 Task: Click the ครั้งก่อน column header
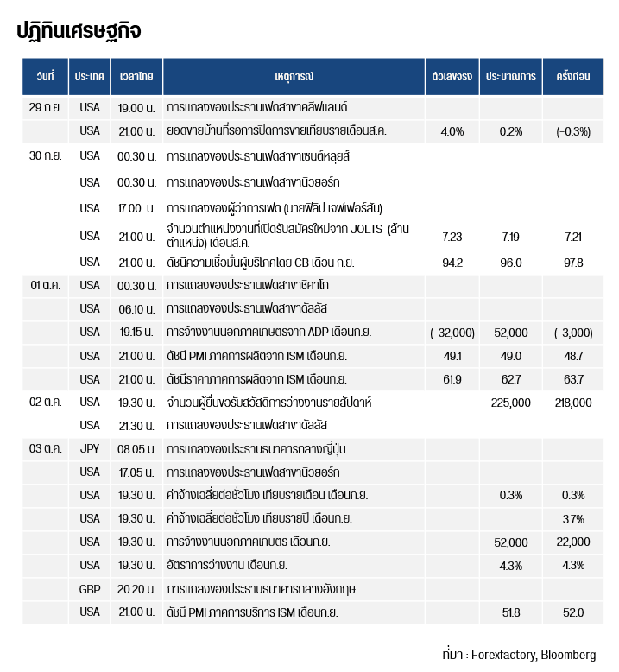(573, 77)
